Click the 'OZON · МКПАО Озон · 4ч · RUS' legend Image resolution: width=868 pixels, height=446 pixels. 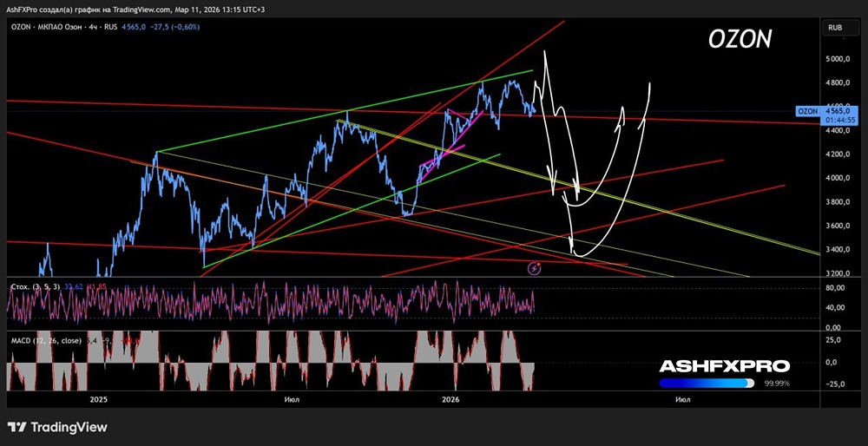click(x=63, y=26)
